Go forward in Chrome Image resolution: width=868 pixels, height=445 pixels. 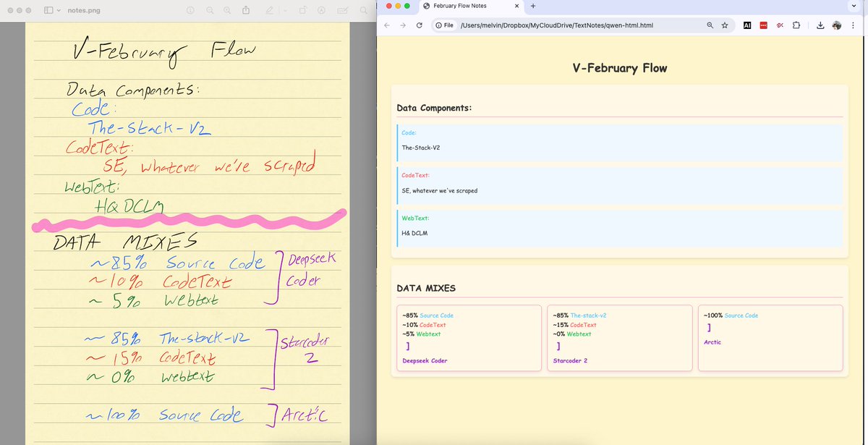coord(403,25)
